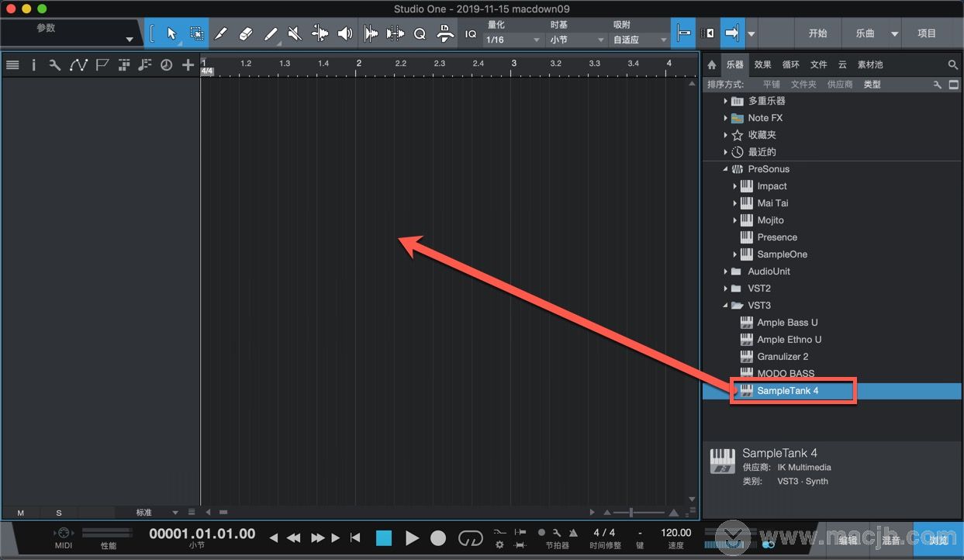Viewport: 964px width, 560px height.
Task: Go to browser home icon
Action: (712, 65)
